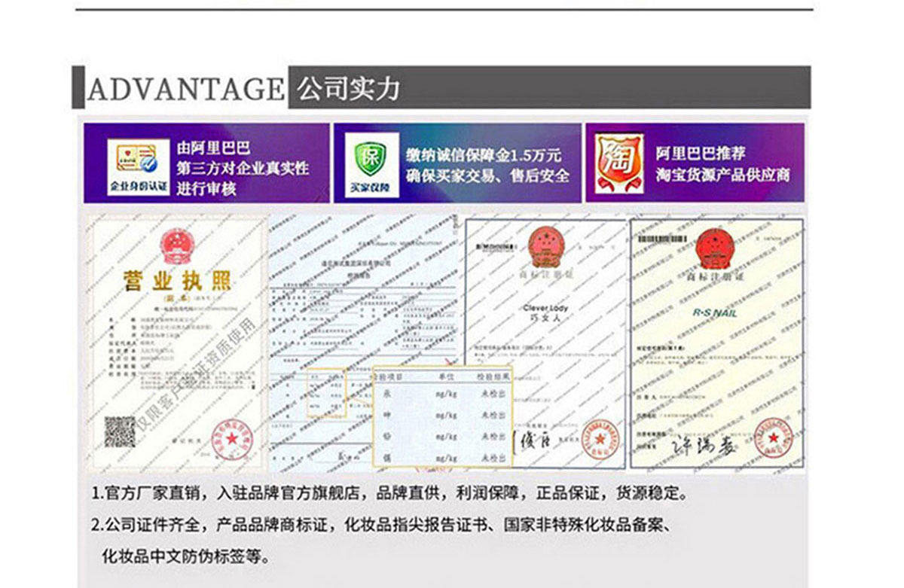
Task: Select the 阿里巴巴推荐 supplier banner
Action: [x=695, y=163]
